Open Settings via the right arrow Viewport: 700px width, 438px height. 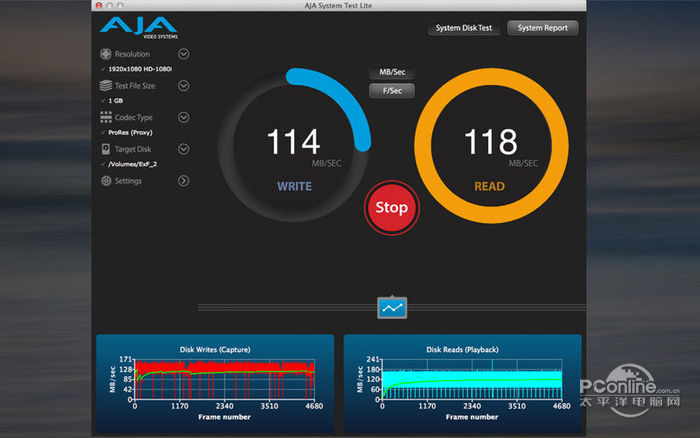click(x=183, y=181)
